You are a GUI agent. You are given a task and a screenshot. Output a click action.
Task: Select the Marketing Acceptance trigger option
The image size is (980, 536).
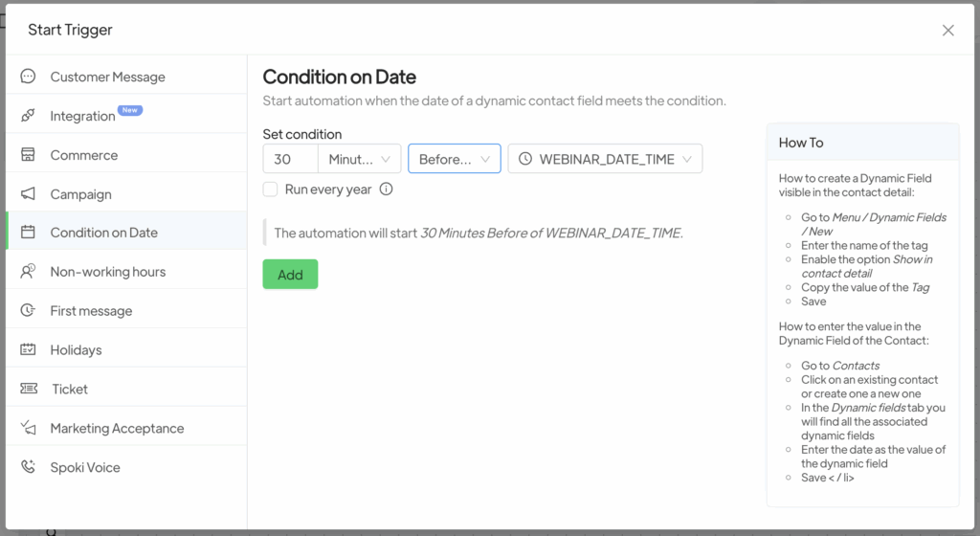pyautogui.click(x=117, y=429)
